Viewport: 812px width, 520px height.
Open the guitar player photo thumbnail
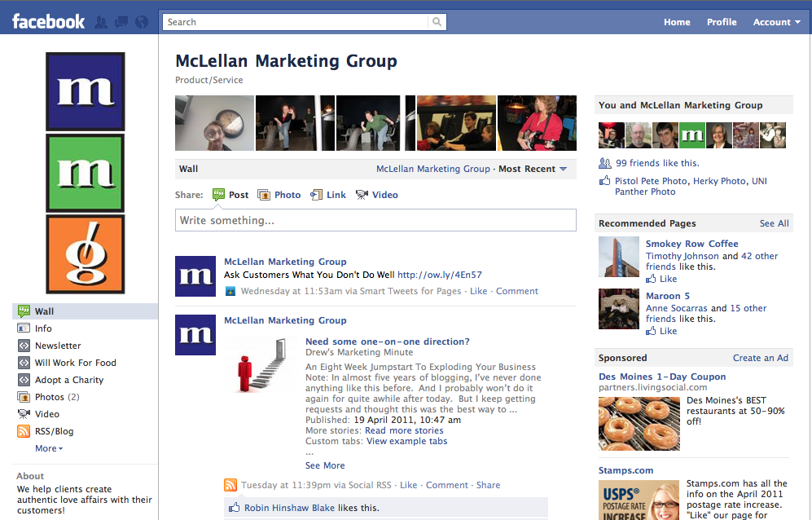pyautogui.click(x=537, y=123)
